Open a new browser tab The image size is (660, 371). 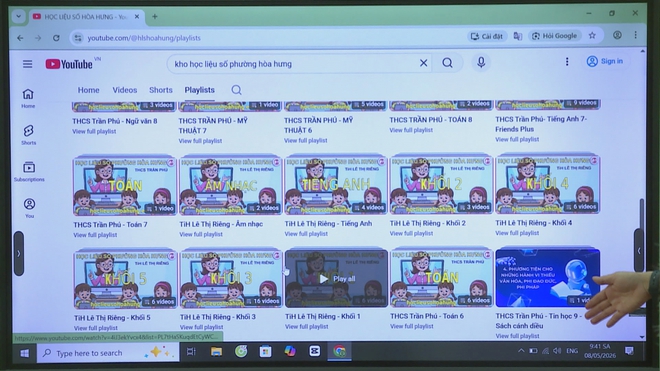[155, 16]
